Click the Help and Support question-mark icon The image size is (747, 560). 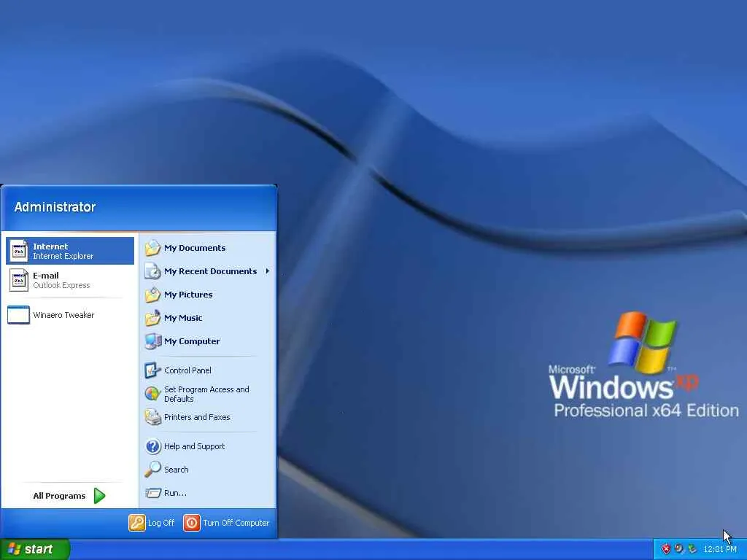click(153, 446)
